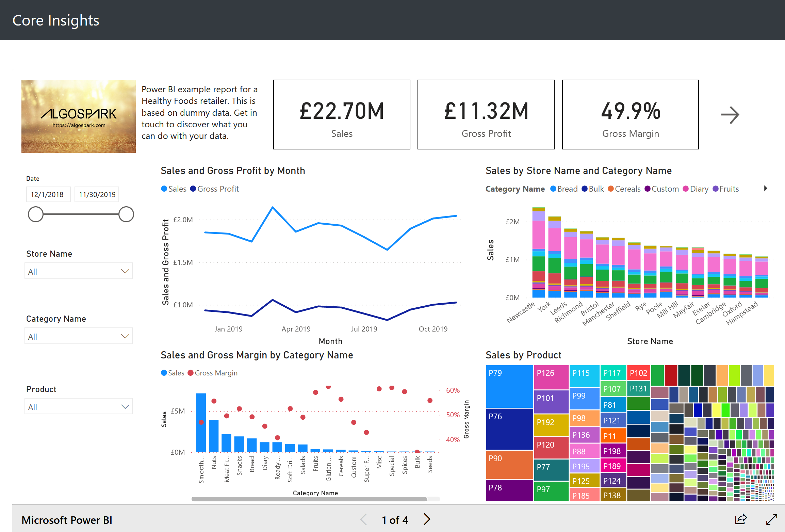Click the left handle of the Date range slider
Image resolution: width=785 pixels, height=532 pixels.
tap(35, 214)
